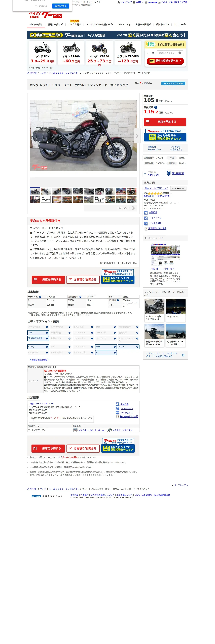Click the 有効にする button in the popup
Screen dimensions: 215x644
(61, 6)
